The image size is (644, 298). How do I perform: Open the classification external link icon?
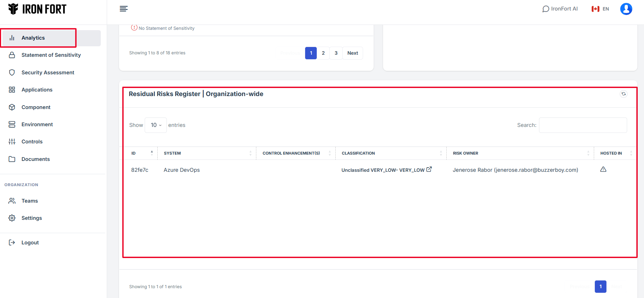coord(429,169)
